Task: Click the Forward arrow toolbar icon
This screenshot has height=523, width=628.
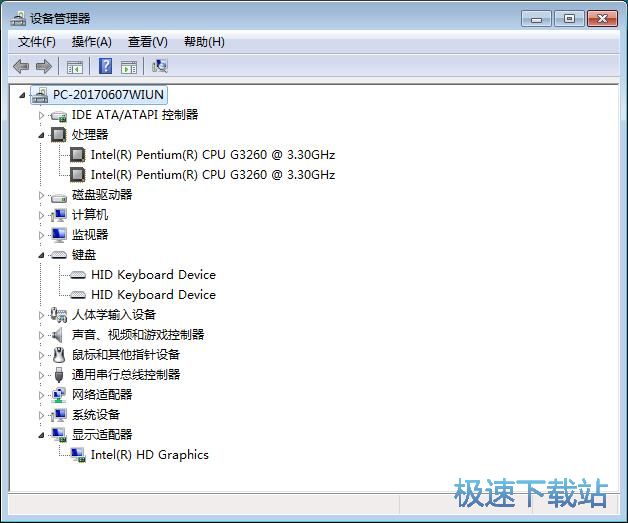Action: pyautogui.click(x=44, y=66)
